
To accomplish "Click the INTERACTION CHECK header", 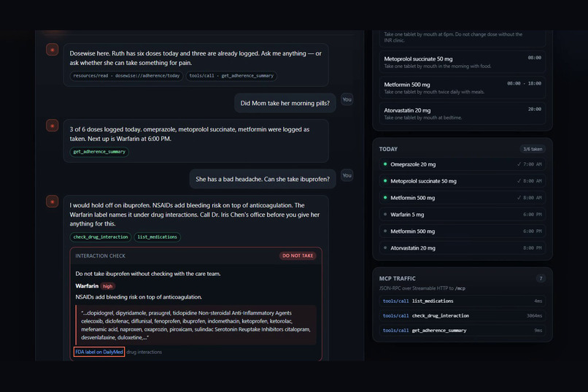I will click(x=101, y=255).
